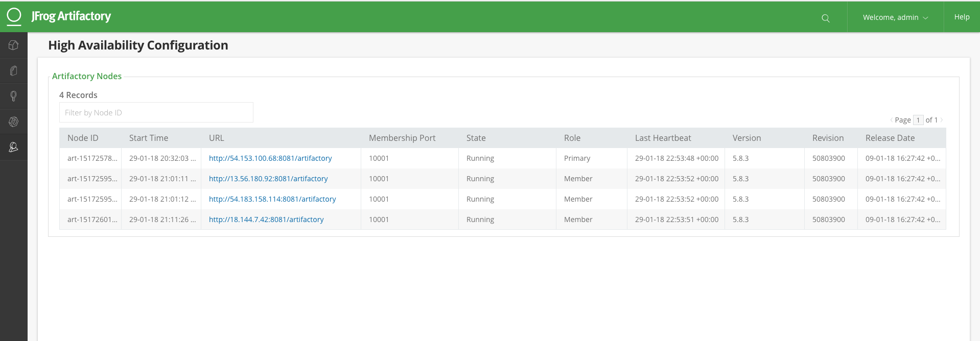This screenshot has height=341, width=980.
Task: Go to previous page arrow
Action: pyautogui.click(x=891, y=120)
